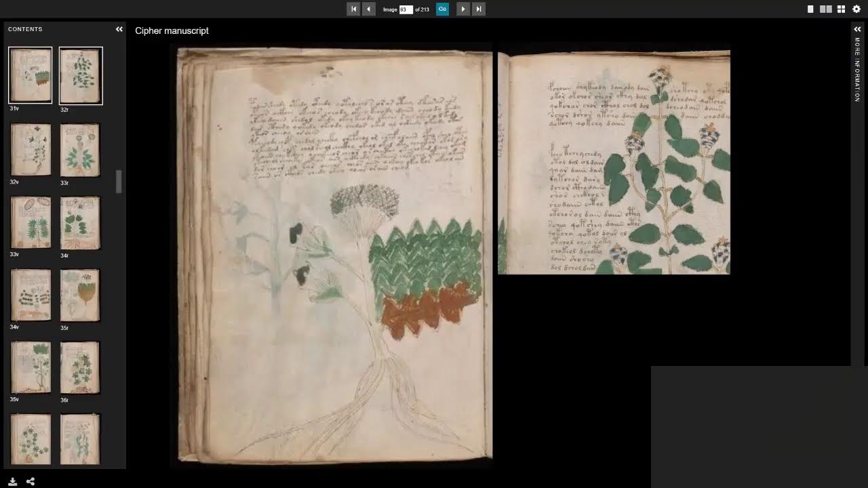Switch to two-page view
The height and width of the screenshot is (488, 868).
pyautogui.click(x=826, y=9)
